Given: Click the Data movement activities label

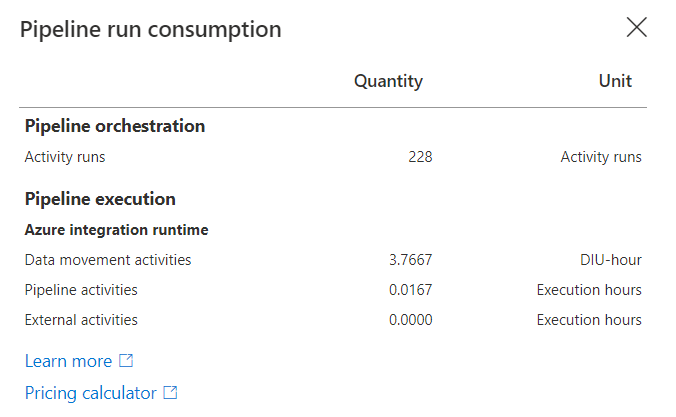Looking at the screenshot, I should (108, 260).
